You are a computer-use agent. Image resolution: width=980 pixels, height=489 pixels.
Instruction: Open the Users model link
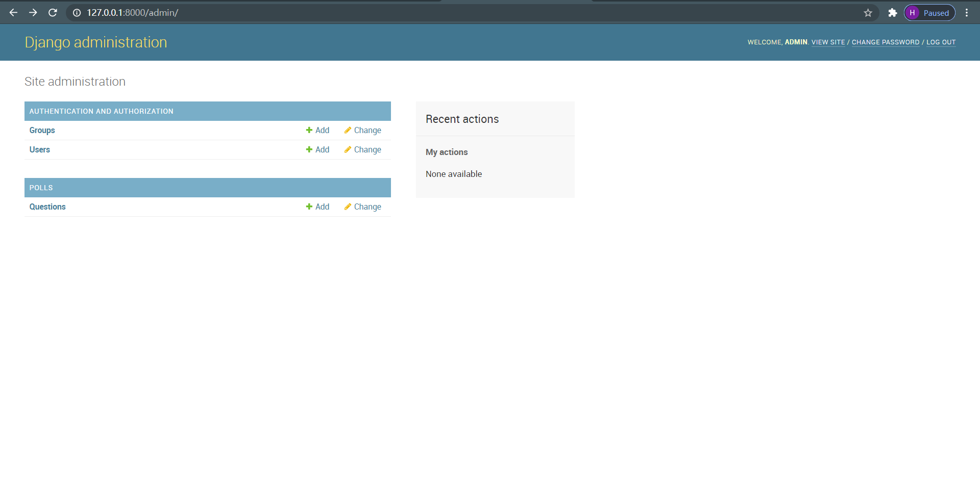coord(39,150)
